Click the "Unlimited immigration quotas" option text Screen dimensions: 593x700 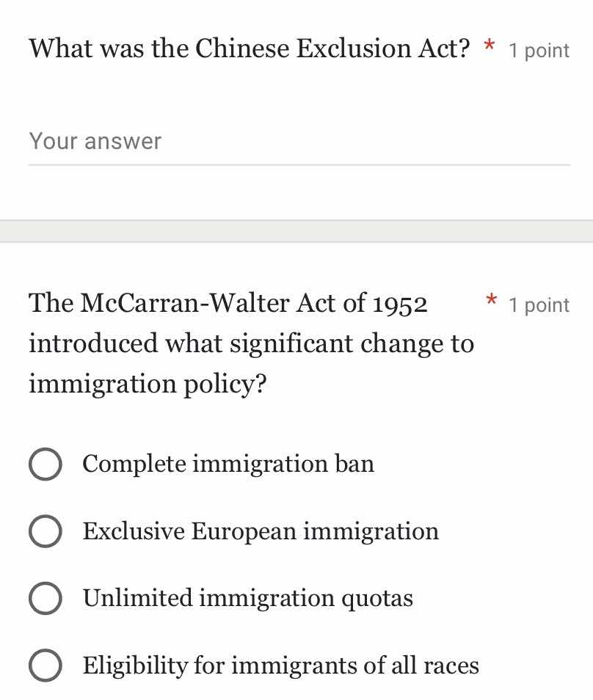tap(248, 599)
